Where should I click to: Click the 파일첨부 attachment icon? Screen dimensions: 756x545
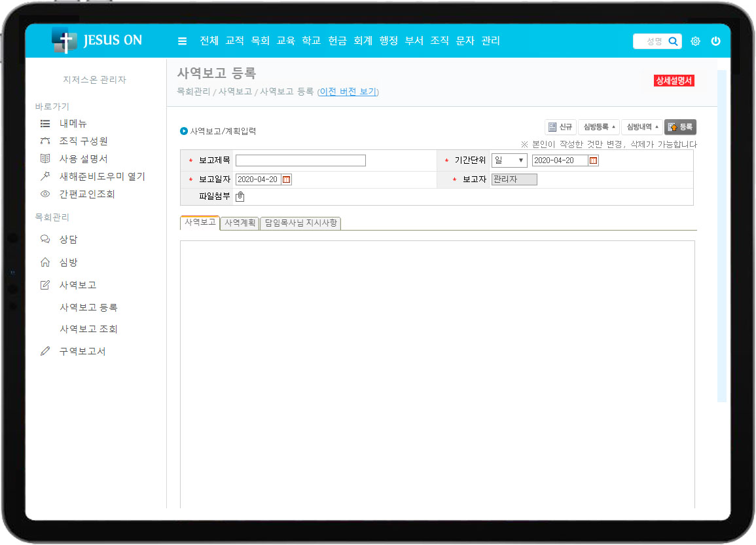[x=240, y=196]
